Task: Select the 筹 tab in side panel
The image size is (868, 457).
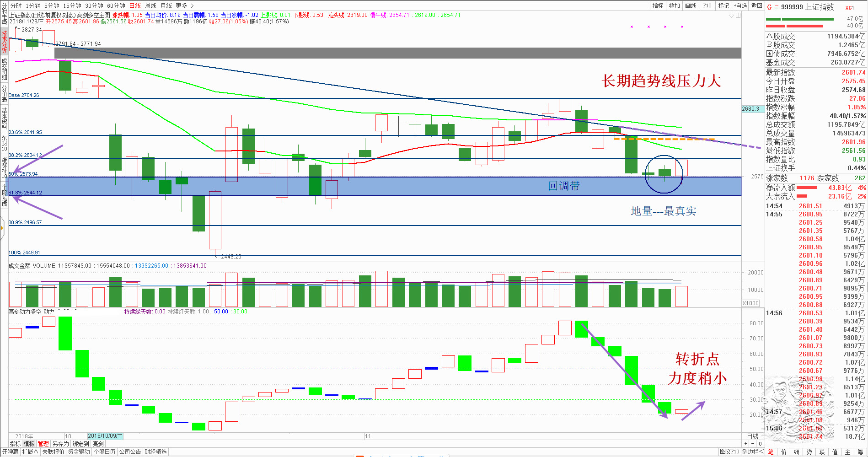Action: click(861, 452)
